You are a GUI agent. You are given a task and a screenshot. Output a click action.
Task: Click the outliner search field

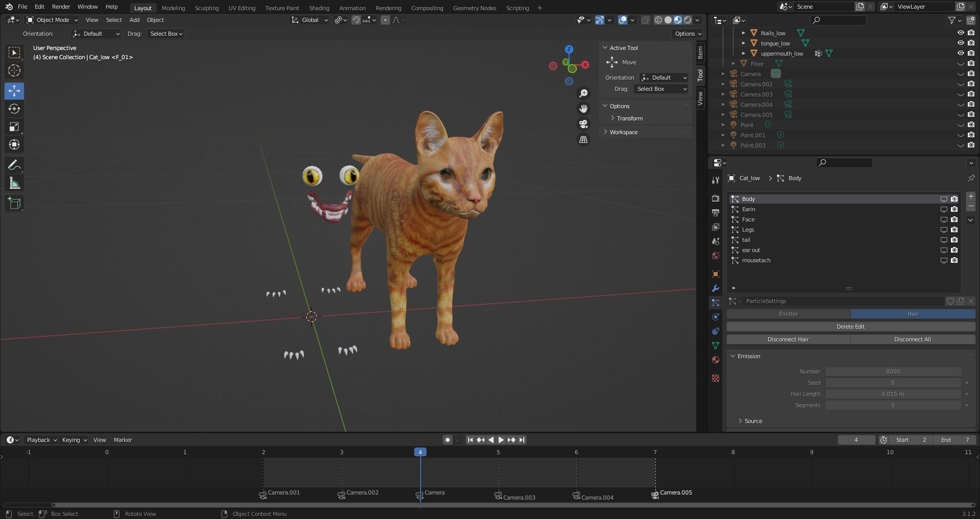click(838, 20)
